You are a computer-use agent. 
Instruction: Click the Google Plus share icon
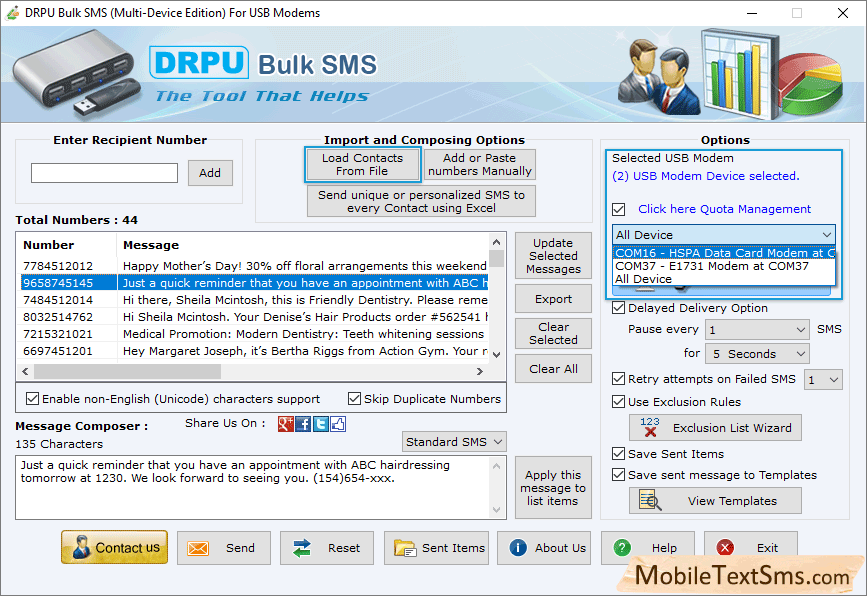click(286, 424)
